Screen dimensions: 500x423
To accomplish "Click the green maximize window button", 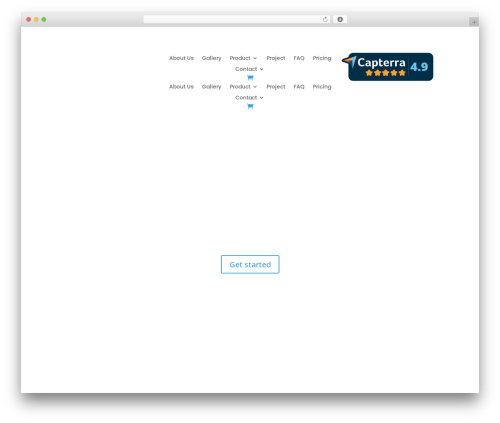I will [x=44, y=20].
